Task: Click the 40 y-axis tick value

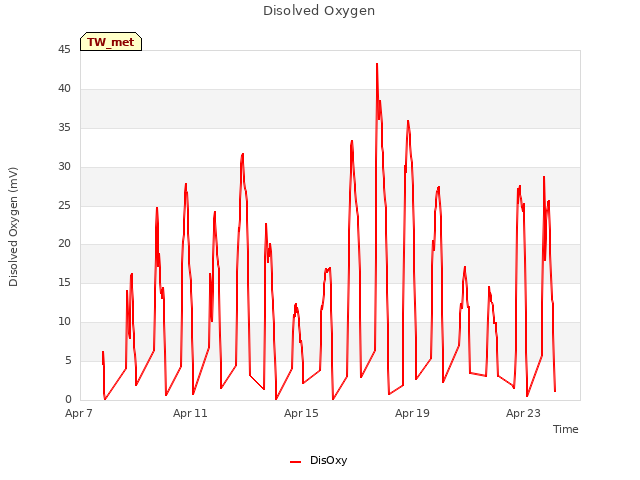Action: [x=64, y=89]
